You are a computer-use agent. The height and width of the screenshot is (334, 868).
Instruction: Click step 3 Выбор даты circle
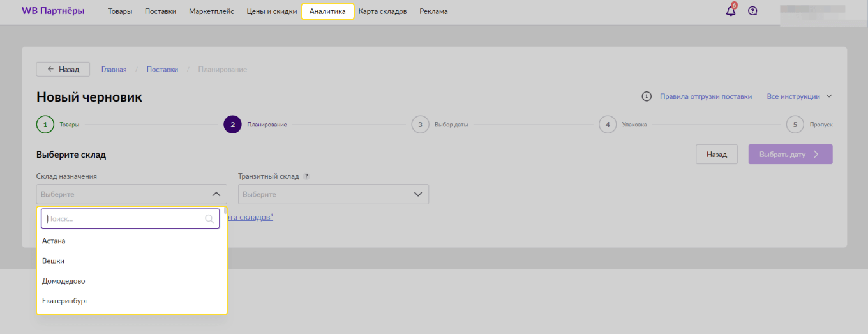[420, 125]
